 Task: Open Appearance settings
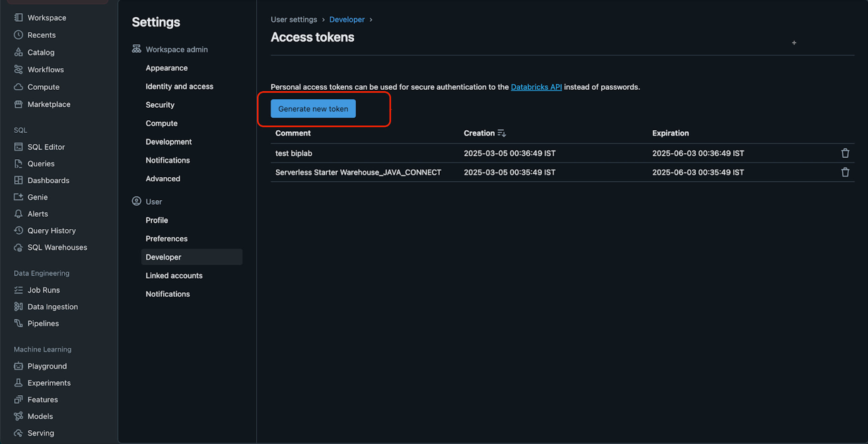166,68
